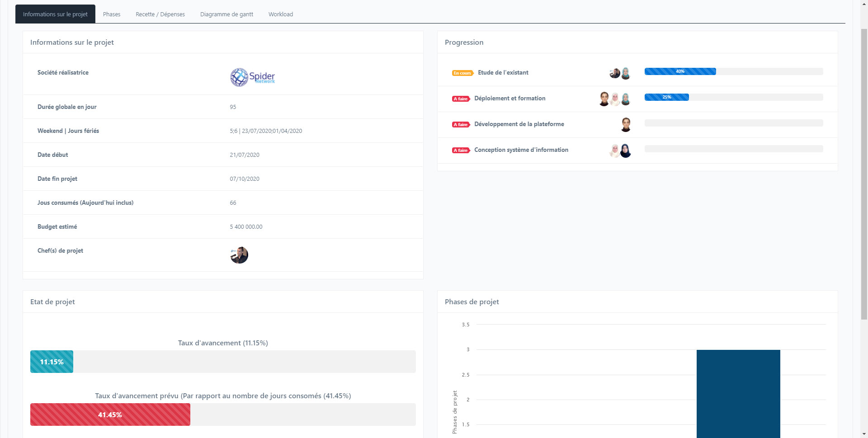This screenshot has height=438, width=868.
Task: Click the Taux d'avancement (11.15%) caption
Action: click(223, 343)
